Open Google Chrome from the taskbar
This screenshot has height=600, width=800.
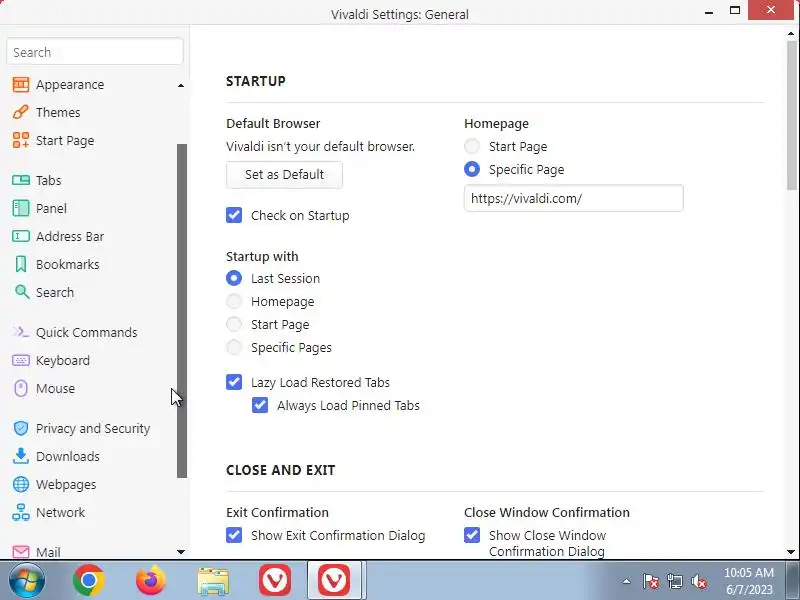coord(89,580)
